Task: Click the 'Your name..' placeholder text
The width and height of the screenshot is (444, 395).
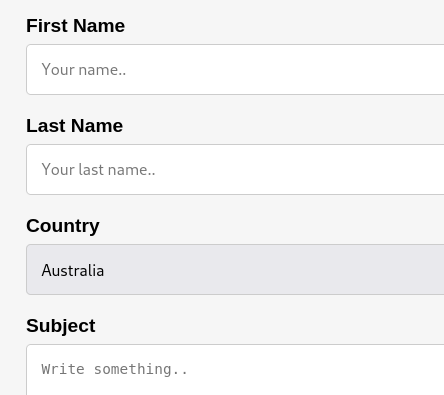Action: [84, 70]
